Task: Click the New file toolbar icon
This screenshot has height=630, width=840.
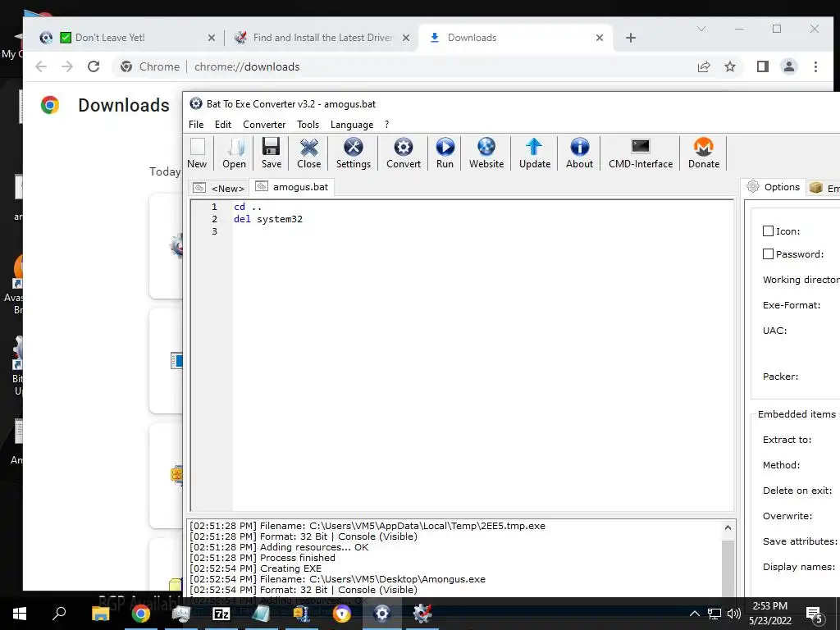Action: point(197,153)
